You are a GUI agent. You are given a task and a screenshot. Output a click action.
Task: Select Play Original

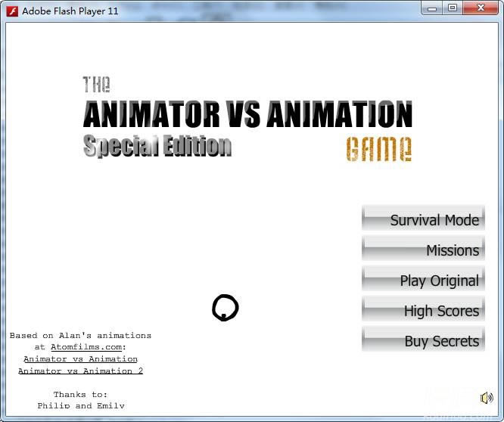pyautogui.click(x=423, y=280)
